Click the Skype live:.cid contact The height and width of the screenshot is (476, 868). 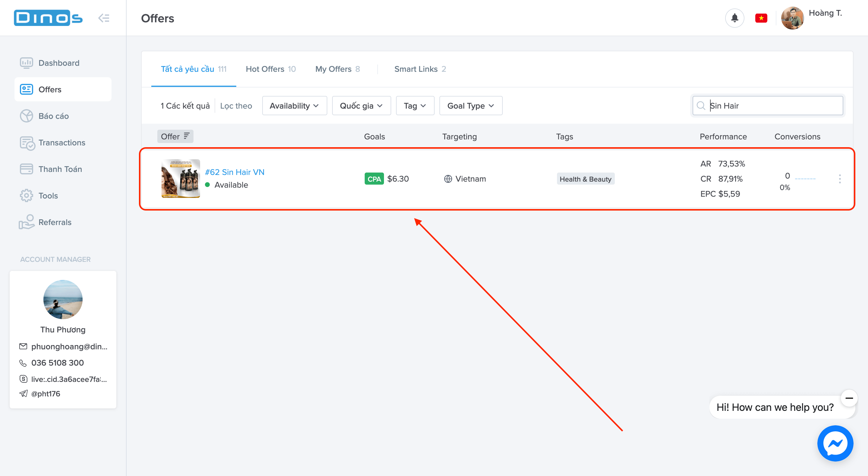tap(69, 379)
